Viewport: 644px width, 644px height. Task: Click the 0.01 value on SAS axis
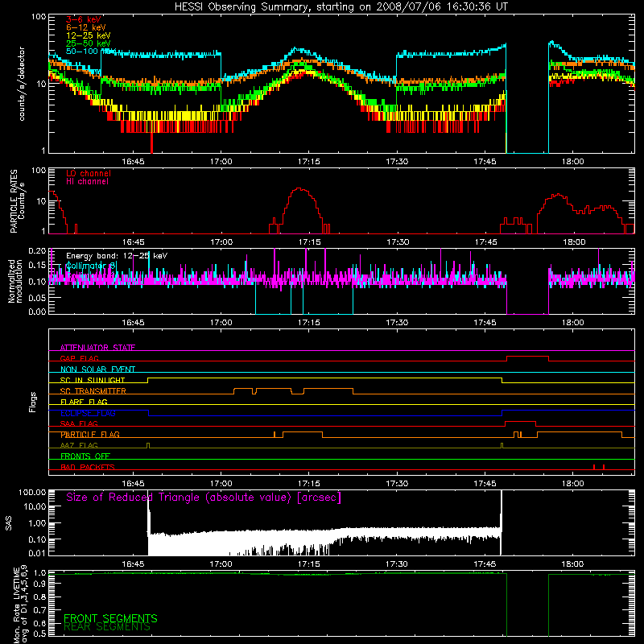[x=37, y=553]
